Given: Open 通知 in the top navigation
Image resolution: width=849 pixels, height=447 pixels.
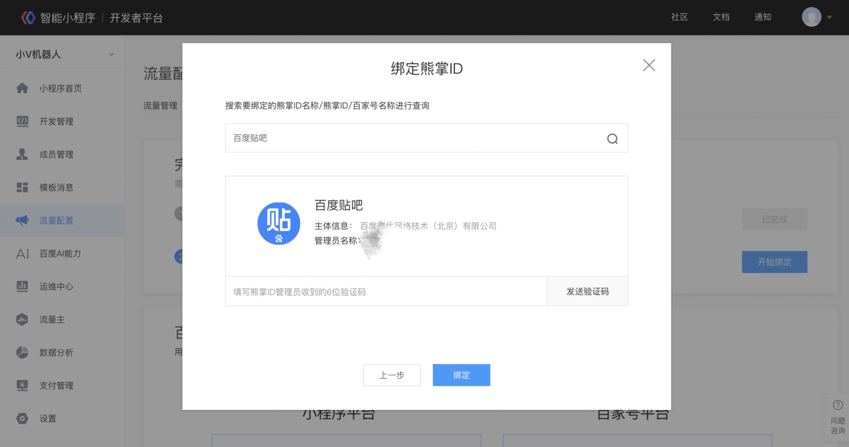Looking at the screenshot, I should click(762, 17).
